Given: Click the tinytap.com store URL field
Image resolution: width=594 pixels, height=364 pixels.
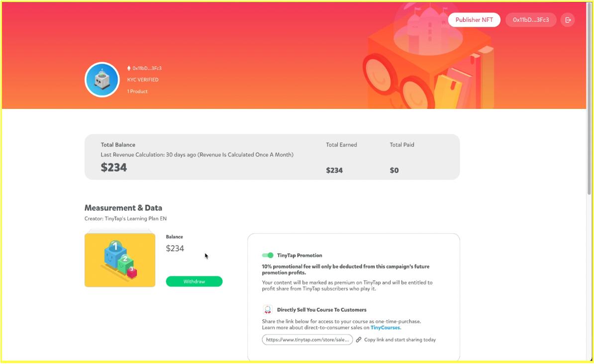Looking at the screenshot, I should 307,340.
